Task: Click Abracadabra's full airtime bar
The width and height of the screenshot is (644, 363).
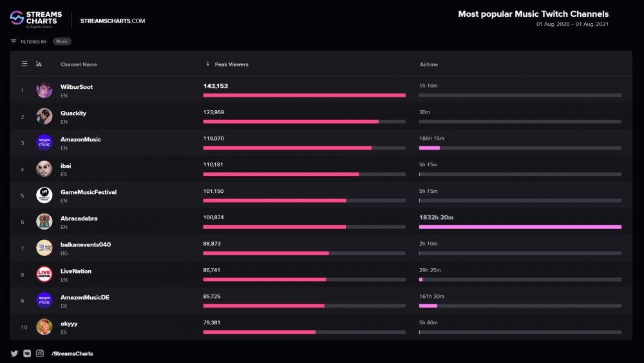Action: pos(520,227)
